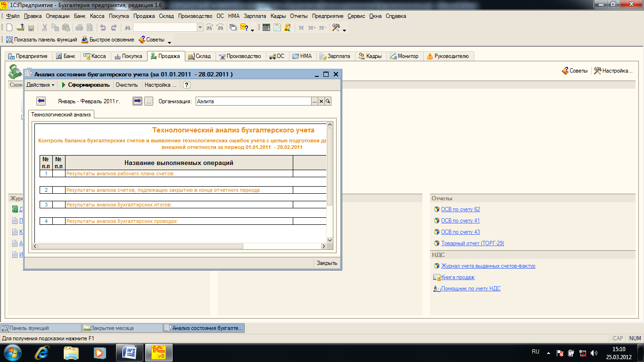Viewport: 644px width, 362px height.
Task: Expand tools icon dropdown arrow
Action: 345,30
